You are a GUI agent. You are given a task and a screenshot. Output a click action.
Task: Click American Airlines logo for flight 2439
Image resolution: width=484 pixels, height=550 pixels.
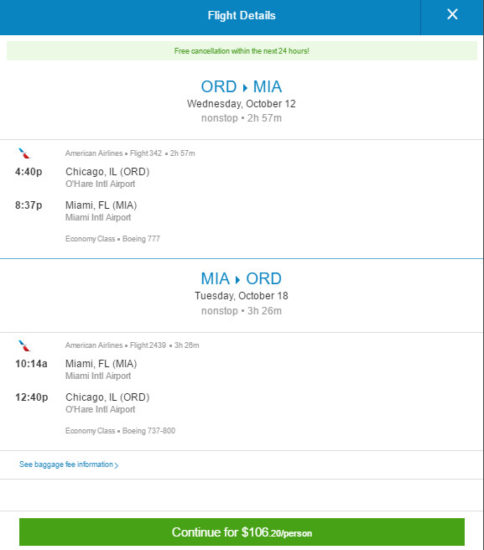24,346
